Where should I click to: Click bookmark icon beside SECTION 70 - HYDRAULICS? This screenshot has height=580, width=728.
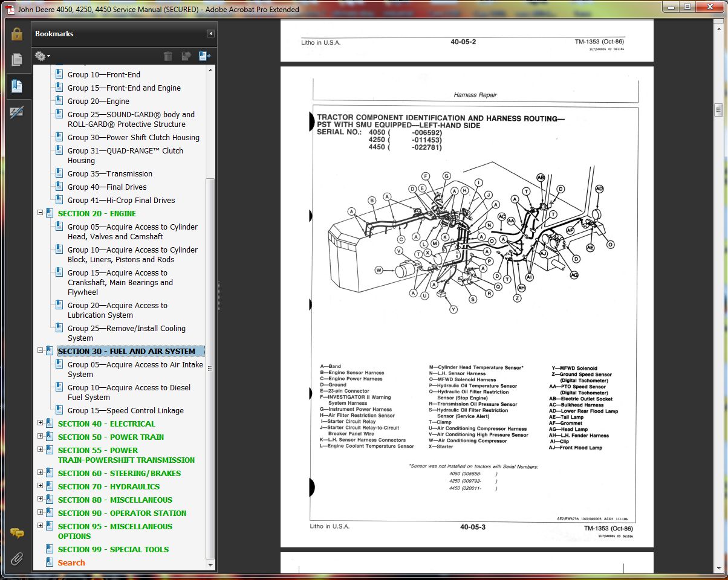[x=50, y=486]
